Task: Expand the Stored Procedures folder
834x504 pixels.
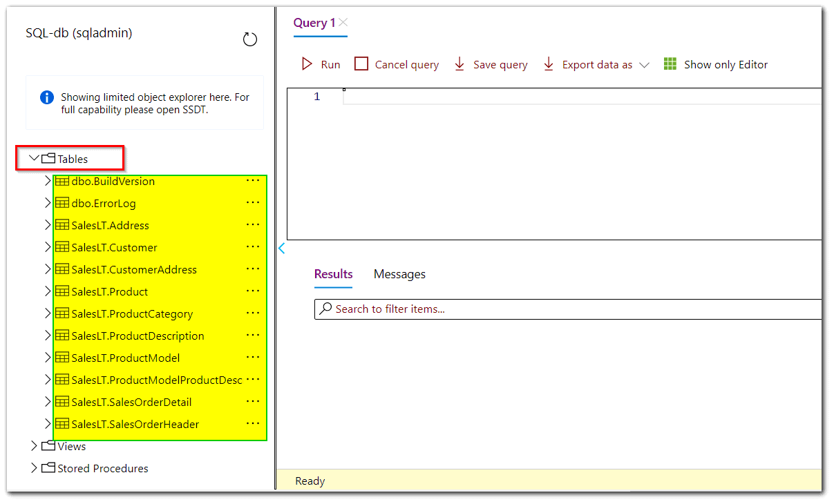Action: 34,468
